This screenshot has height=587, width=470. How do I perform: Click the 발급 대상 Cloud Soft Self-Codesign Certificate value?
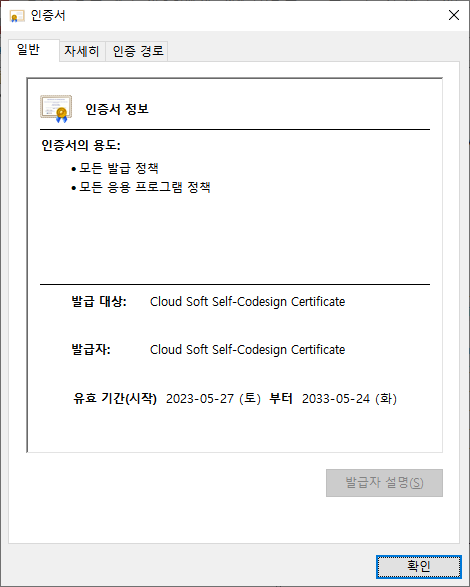coord(248,302)
